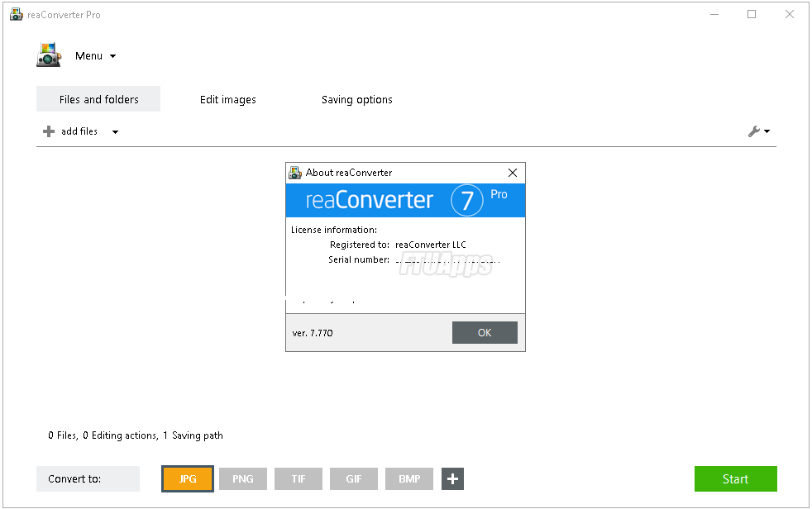Close the About reaConverter dialog
Viewport: 812px width, 509px height.
click(x=513, y=173)
